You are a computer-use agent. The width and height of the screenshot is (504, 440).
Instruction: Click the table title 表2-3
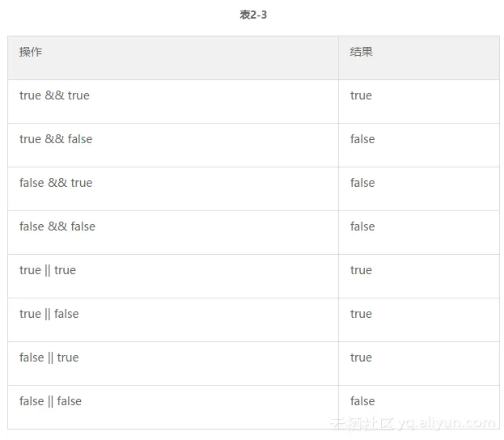(253, 15)
